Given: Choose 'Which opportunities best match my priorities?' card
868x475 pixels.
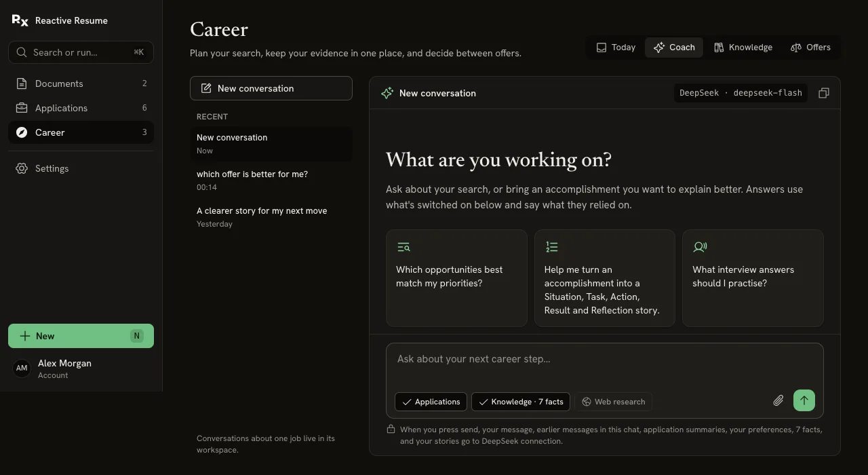Looking at the screenshot, I should tap(456, 278).
